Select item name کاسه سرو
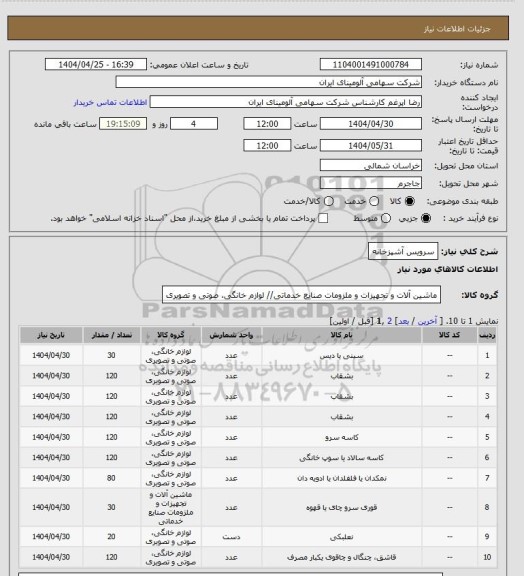Screen dimensions: 524x576 342,437
